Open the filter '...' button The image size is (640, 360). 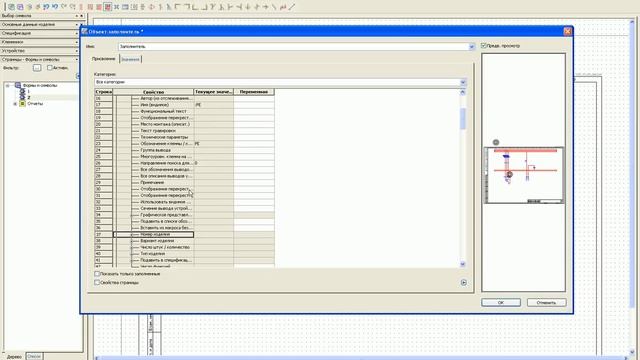(x=37, y=68)
